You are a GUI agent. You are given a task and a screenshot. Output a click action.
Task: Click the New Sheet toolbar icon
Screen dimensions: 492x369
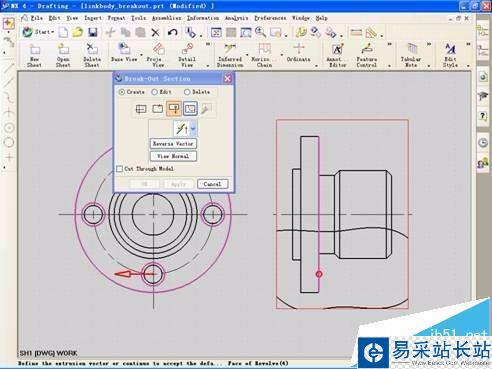tap(34, 55)
